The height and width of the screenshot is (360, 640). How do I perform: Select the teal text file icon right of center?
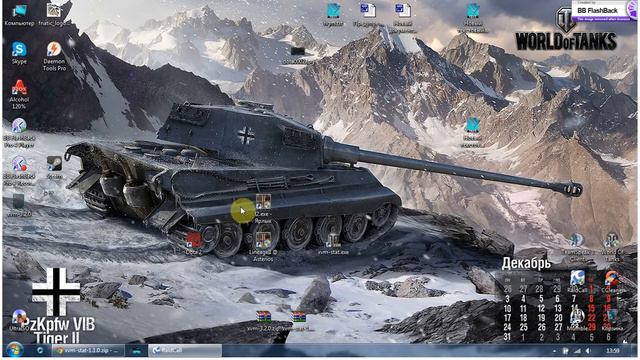(x=472, y=133)
